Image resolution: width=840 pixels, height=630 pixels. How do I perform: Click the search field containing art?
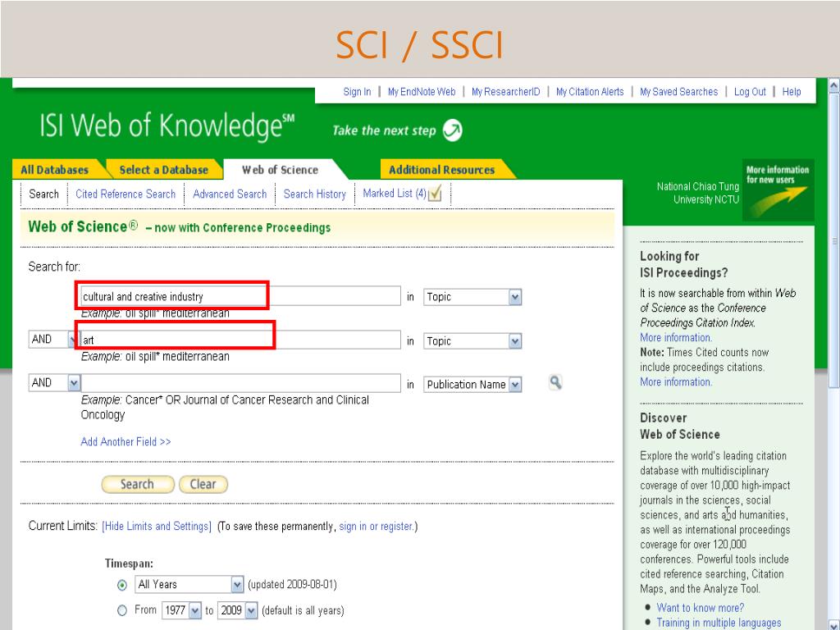(240, 340)
